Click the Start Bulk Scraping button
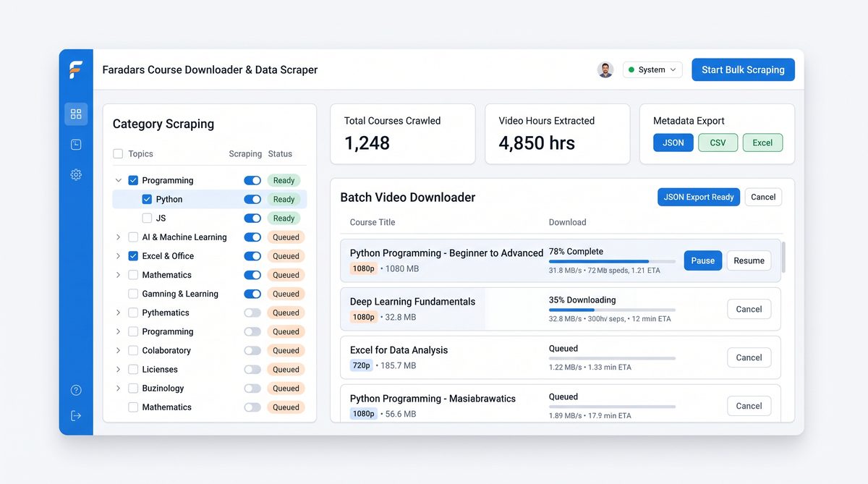 [743, 69]
